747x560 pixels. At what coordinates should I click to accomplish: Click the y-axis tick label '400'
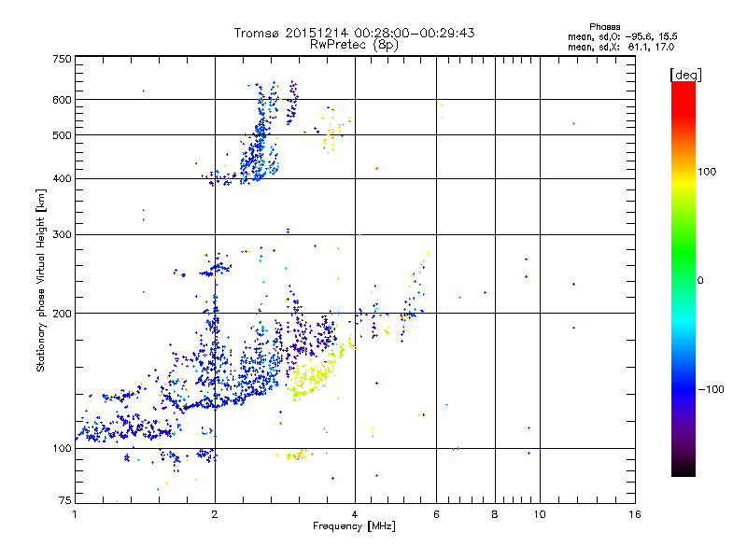(62, 178)
